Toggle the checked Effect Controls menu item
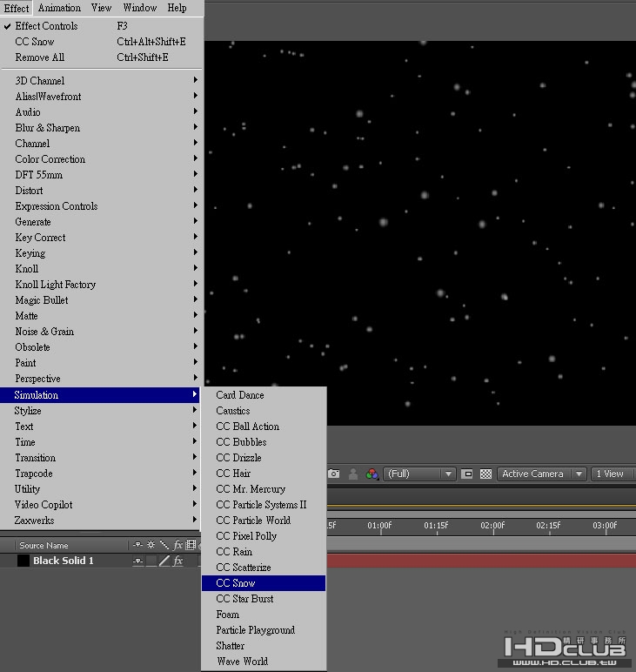Viewport: 636px width, 672px height. click(x=102, y=26)
